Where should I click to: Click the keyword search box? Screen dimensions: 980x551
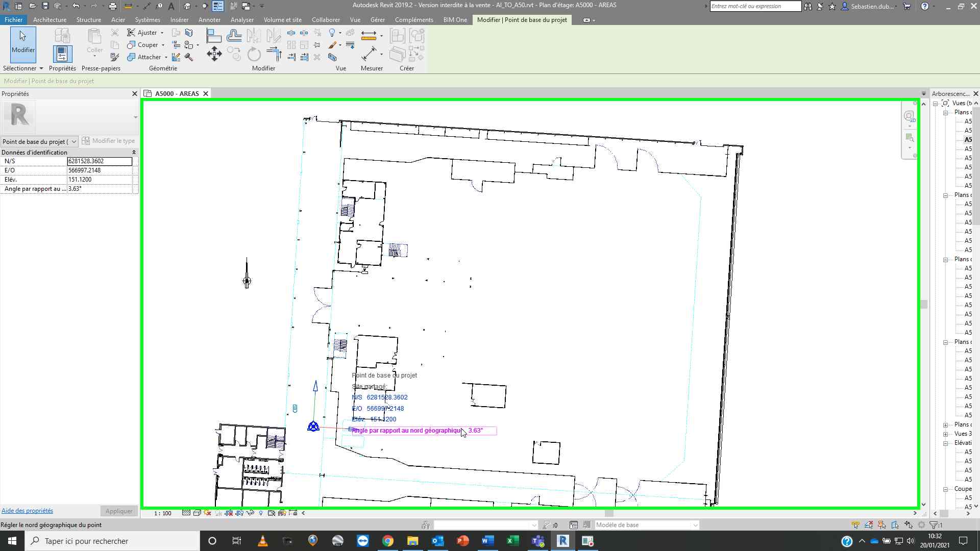[755, 6]
